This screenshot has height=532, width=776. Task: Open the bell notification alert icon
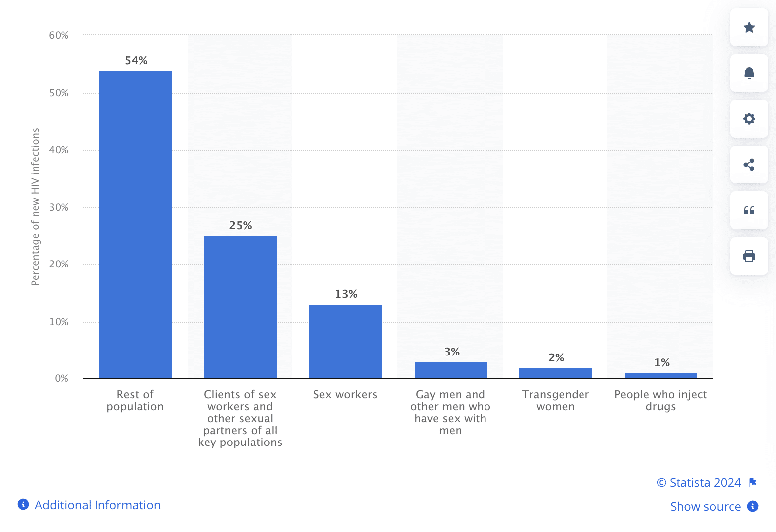tap(749, 73)
